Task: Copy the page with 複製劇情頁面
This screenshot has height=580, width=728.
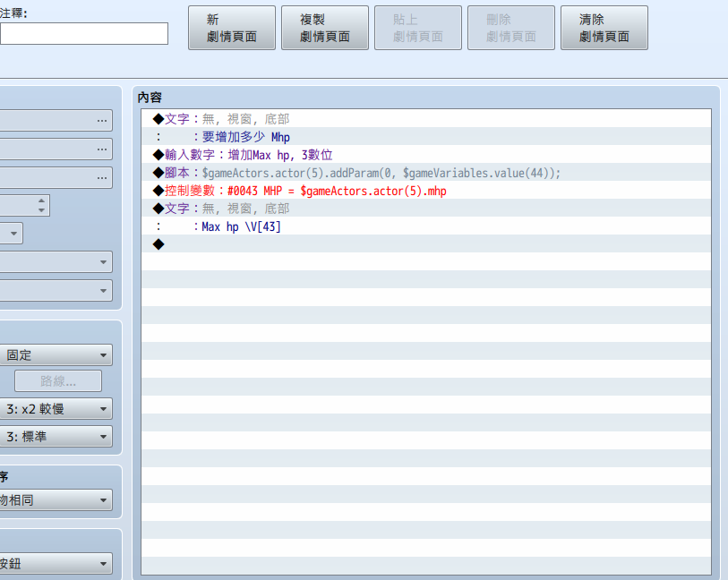Action: coord(325,28)
